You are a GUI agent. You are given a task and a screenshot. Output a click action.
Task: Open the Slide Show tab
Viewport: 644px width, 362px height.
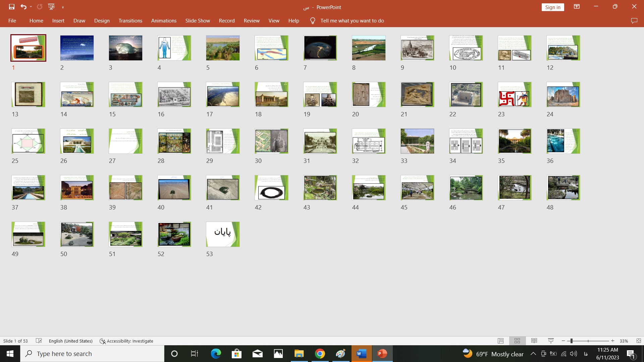click(x=198, y=20)
